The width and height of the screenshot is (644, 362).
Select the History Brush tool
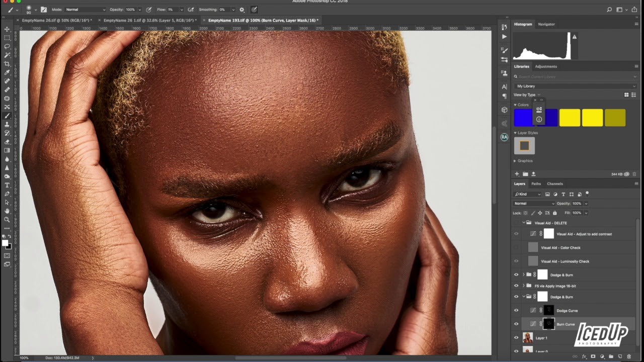[x=7, y=133]
